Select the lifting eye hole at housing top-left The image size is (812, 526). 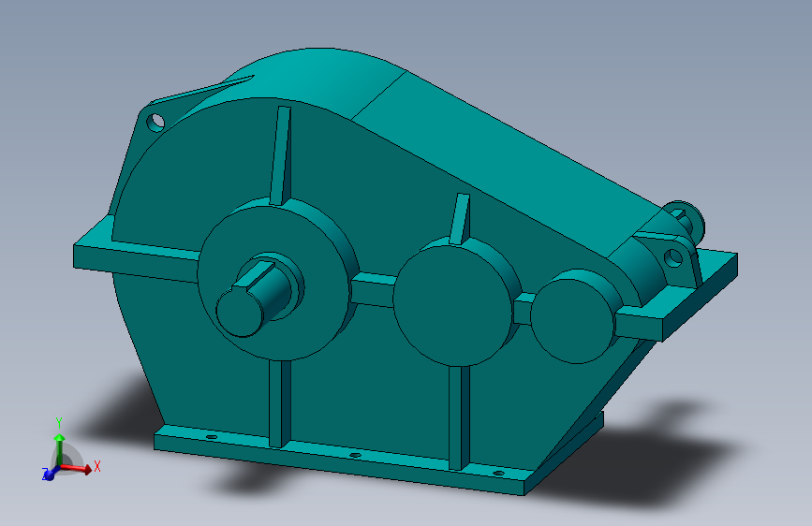click(155, 123)
